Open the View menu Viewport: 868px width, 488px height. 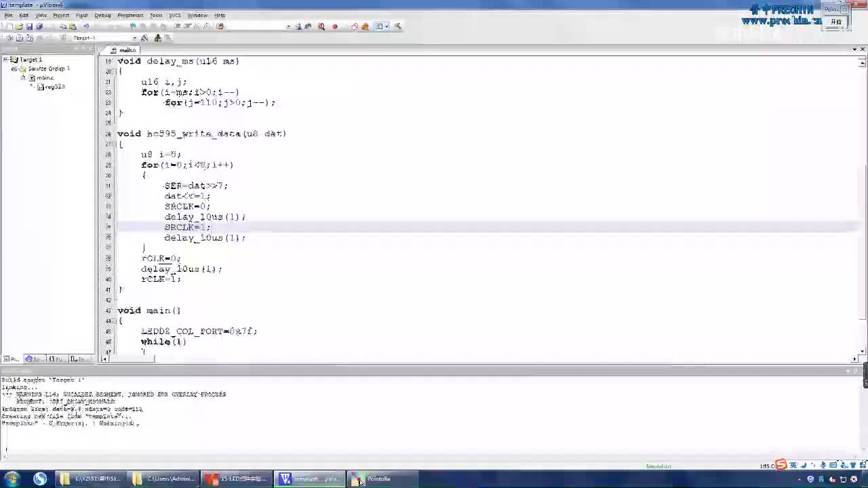41,15
